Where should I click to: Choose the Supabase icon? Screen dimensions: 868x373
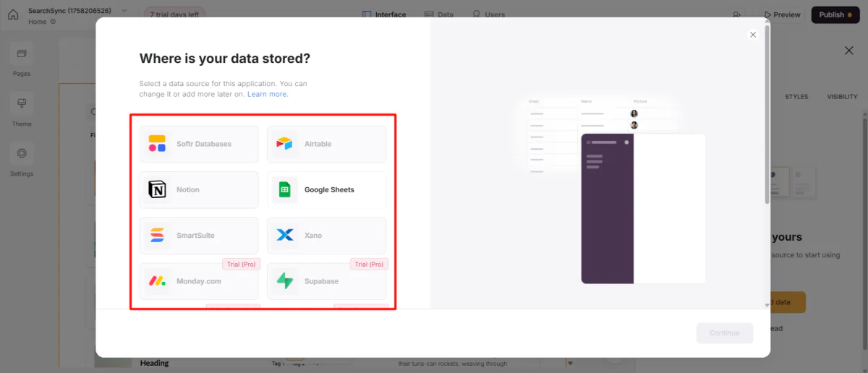click(285, 281)
